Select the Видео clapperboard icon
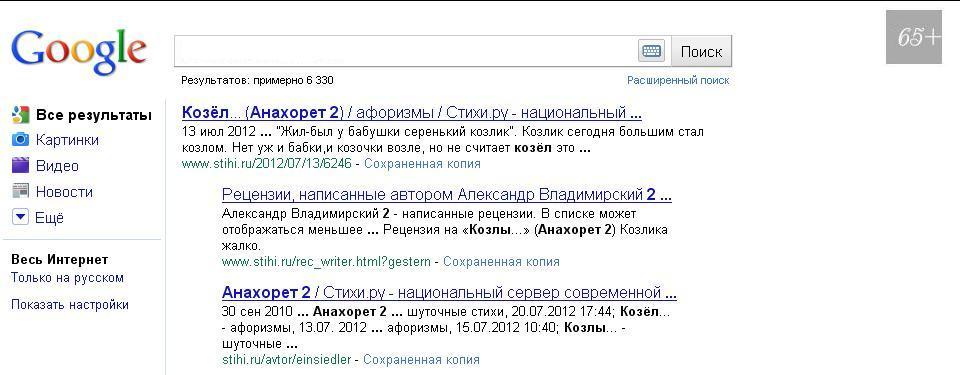 tap(20, 165)
